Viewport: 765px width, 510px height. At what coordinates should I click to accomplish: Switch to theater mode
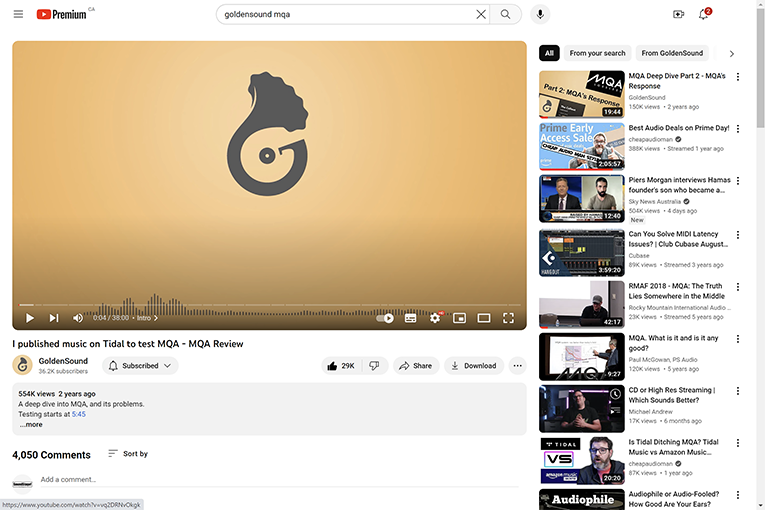pos(483,318)
